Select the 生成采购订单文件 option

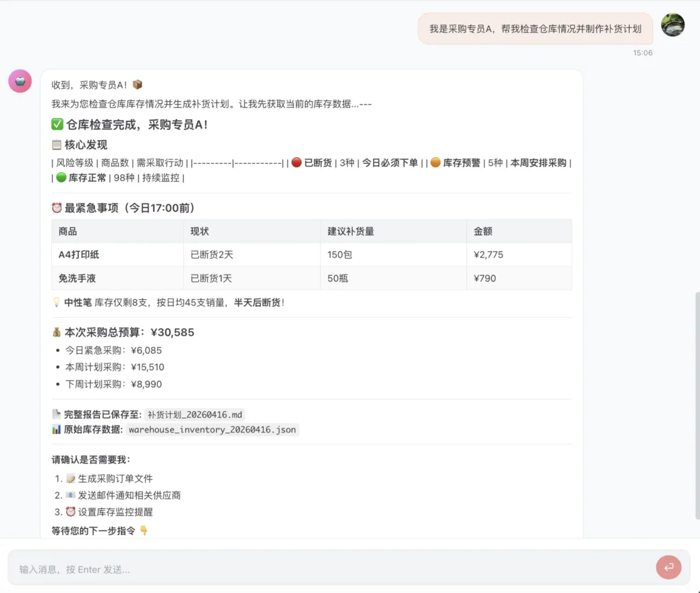(114, 479)
